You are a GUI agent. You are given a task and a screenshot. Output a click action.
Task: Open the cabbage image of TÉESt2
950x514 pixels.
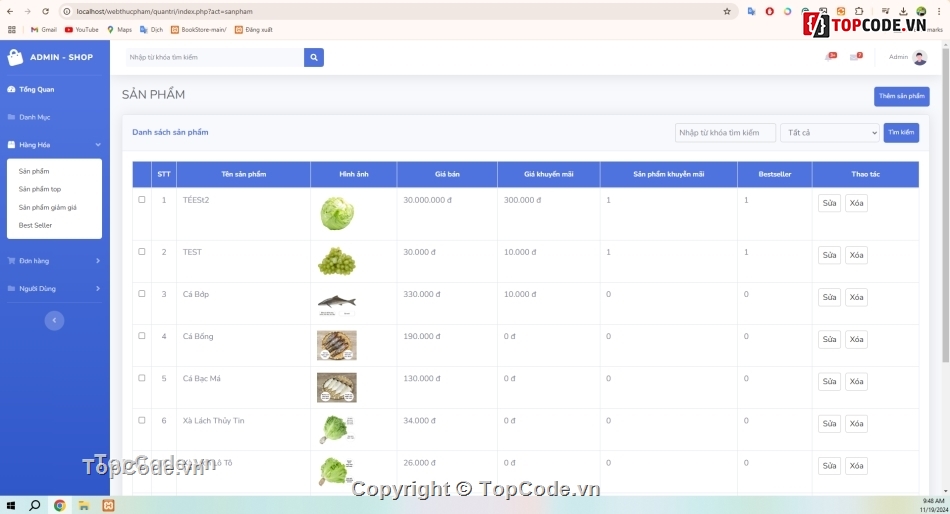(x=337, y=213)
